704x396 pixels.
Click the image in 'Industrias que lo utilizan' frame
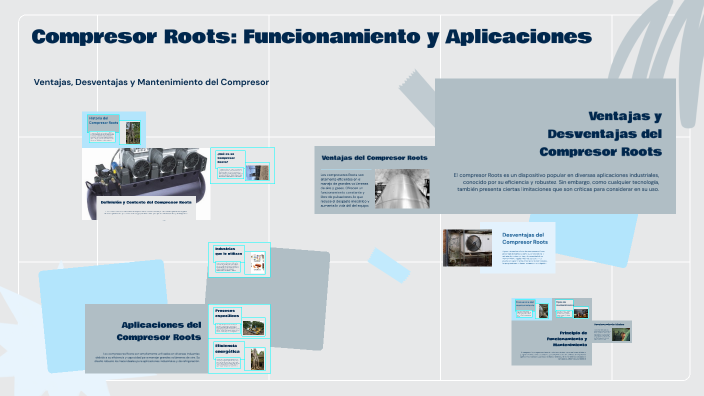click(x=257, y=262)
